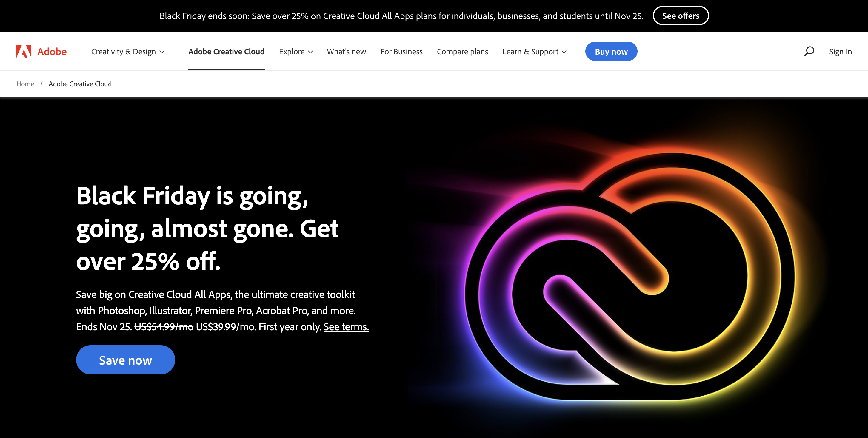Expand the Creativity & Design dropdown
868x438 pixels.
[128, 52]
